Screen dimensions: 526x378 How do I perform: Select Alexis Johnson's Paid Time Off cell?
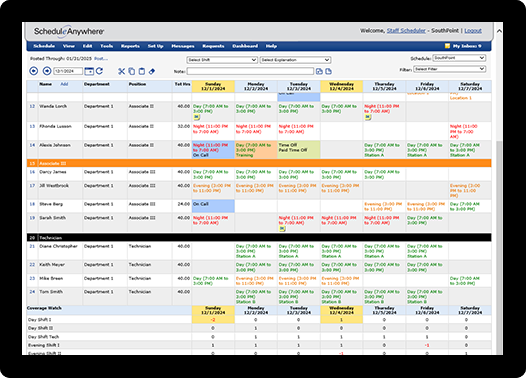299,150
